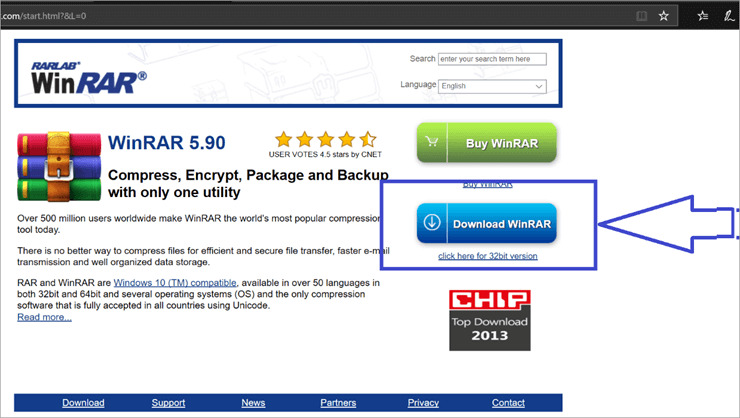Screen dimensions: 740x418
Task: Click the 'Over 500 million users worldwide' paragraph
Action: click(x=199, y=224)
